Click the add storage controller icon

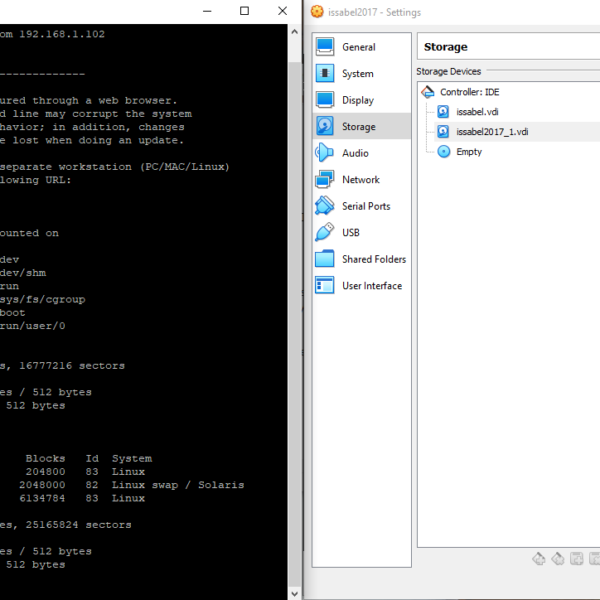pos(539,559)
